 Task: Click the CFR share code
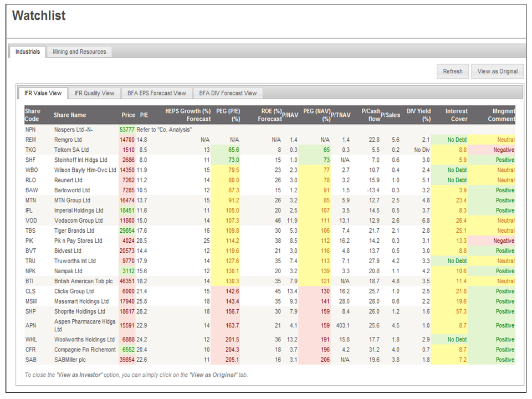(30, 350)
